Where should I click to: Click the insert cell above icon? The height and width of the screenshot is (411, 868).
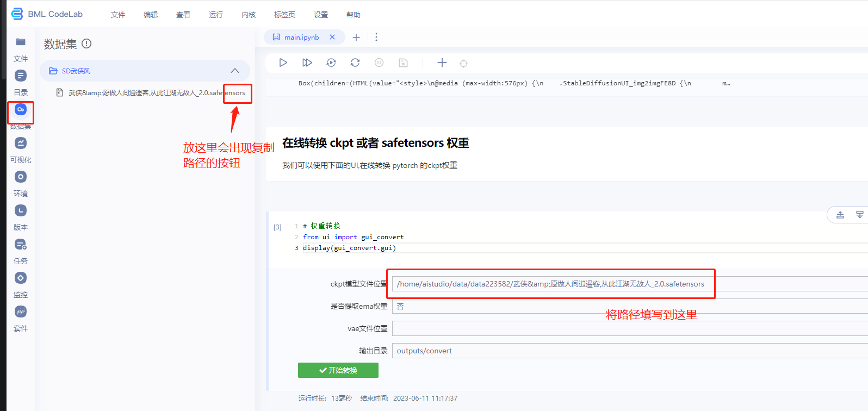(x=840, y=215)
